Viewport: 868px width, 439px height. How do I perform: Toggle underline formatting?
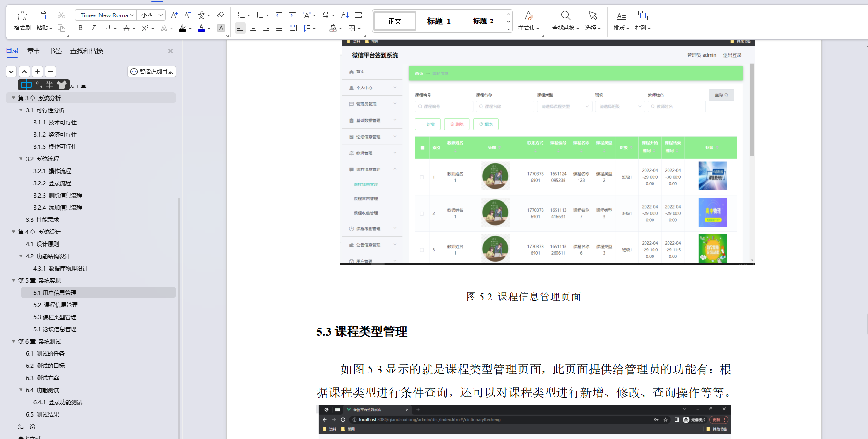point(107,28)
